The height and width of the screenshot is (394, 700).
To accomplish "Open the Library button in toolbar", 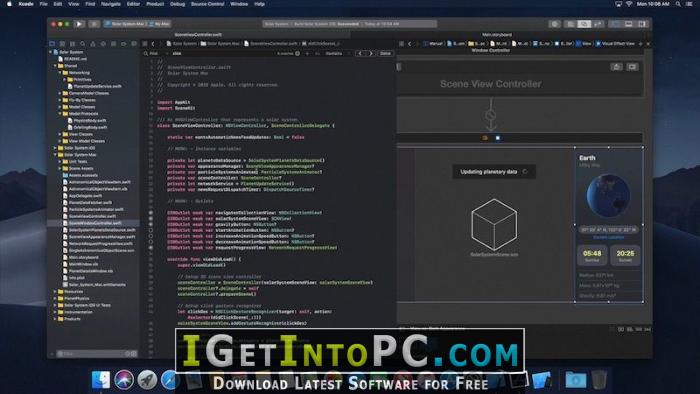I will (x=555, y=24).
